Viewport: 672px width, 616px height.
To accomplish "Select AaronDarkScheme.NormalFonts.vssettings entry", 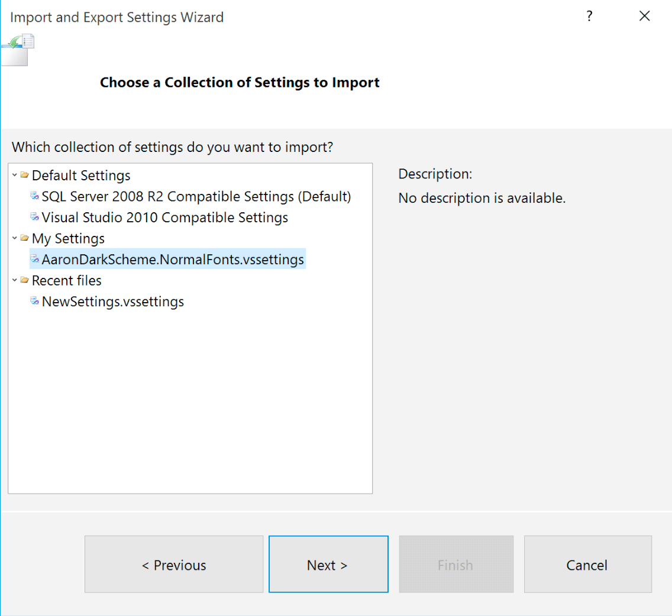I will [173, 260].
